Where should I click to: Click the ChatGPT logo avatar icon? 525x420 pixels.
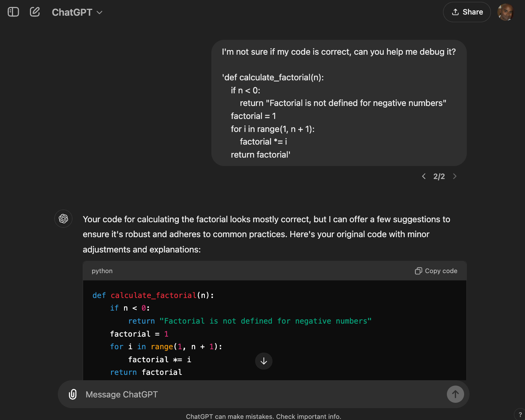(x=64, y=219)
